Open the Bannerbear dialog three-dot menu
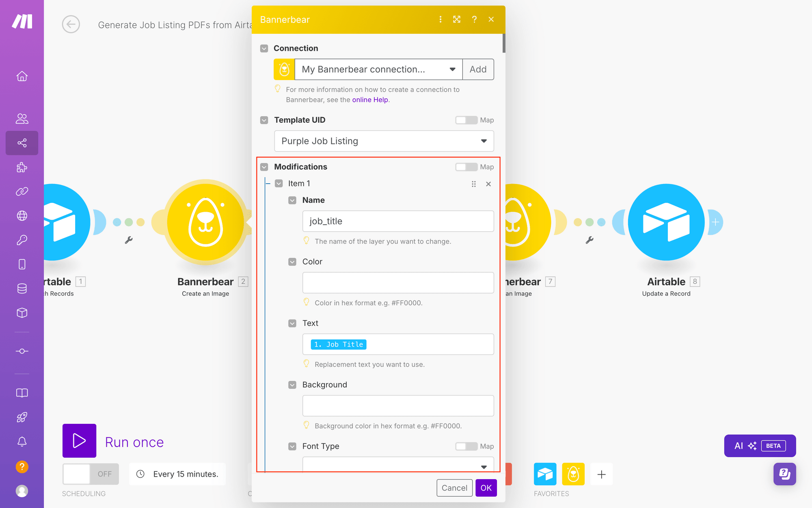Image resolution: width=812 pixels, height=508 pixels. pyautogui.click(x=441, y=20)
